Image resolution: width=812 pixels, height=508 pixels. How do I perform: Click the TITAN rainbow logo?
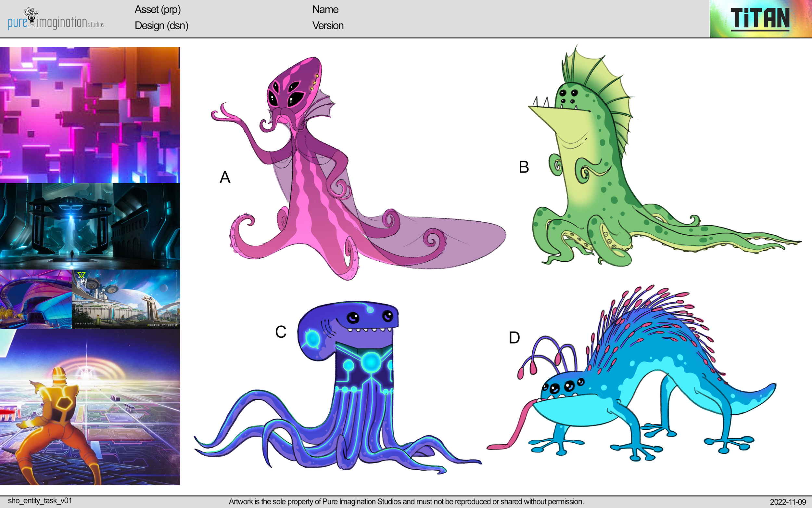760,19
